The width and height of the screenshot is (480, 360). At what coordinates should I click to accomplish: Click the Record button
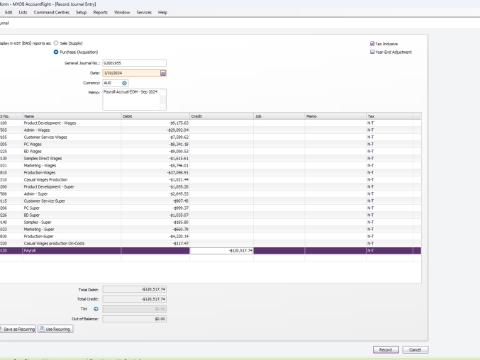click(386, 350)
